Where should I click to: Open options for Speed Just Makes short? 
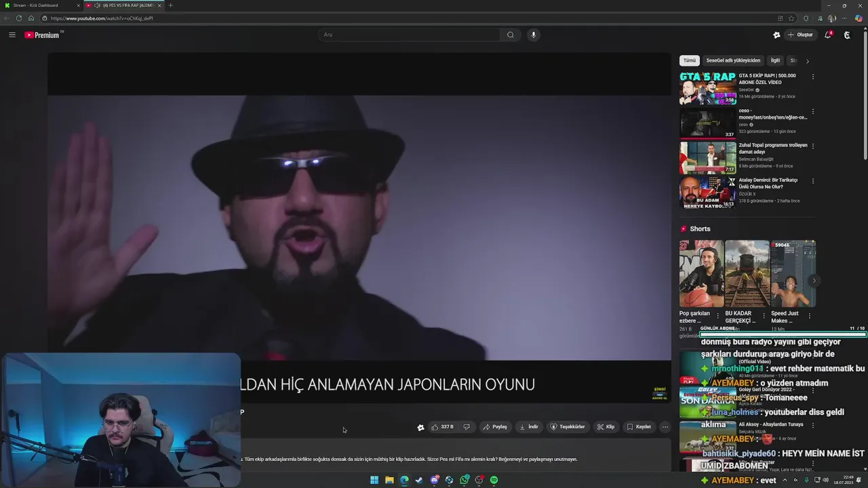(810, 316)
